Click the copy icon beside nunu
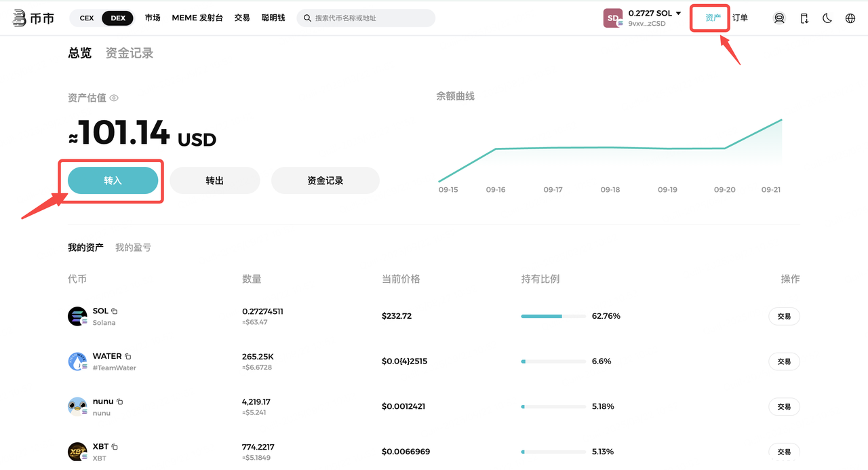Screen dimensions: 868x470 (x=120, y=402)
